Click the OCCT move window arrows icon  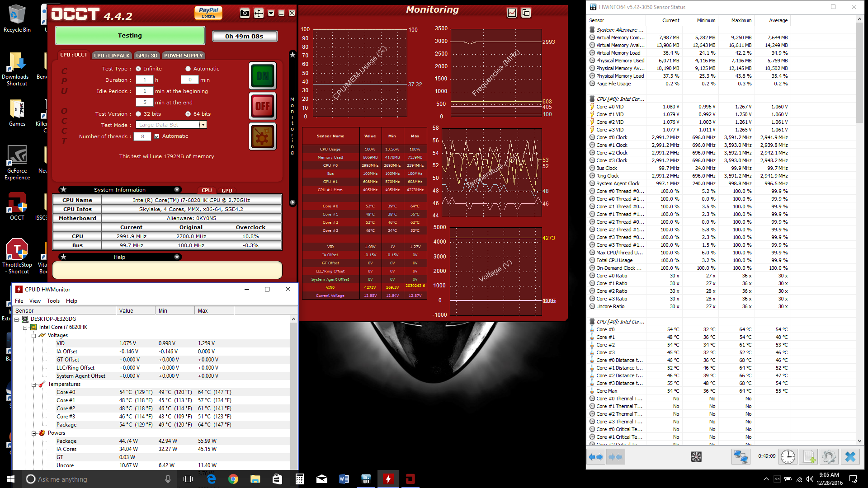pos(259,13)
